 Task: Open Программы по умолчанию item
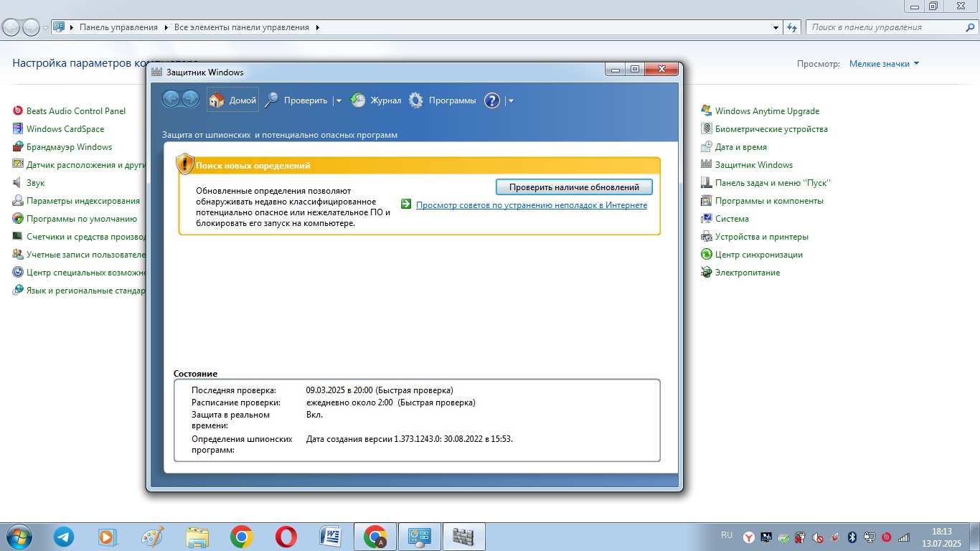pos(82,219)
